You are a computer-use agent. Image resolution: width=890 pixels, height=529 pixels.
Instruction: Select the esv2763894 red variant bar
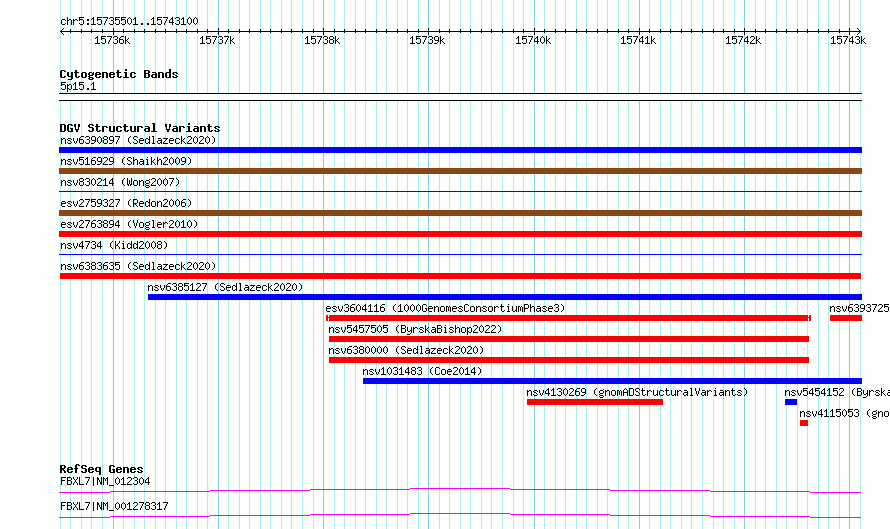click(x=460, y=234)
